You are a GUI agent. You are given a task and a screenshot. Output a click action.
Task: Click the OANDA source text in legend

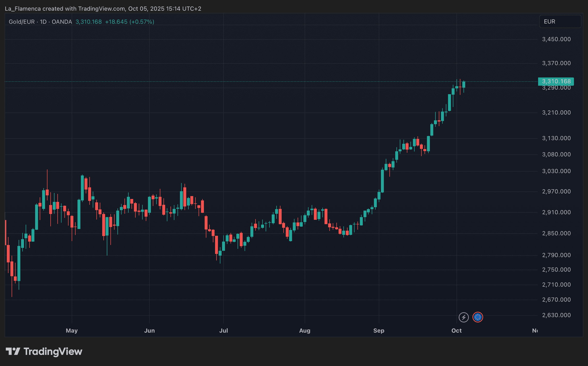click(62, 22)
